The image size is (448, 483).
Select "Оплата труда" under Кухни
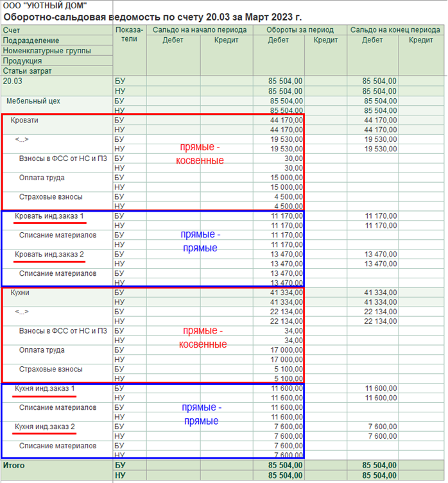coord(42,350)
